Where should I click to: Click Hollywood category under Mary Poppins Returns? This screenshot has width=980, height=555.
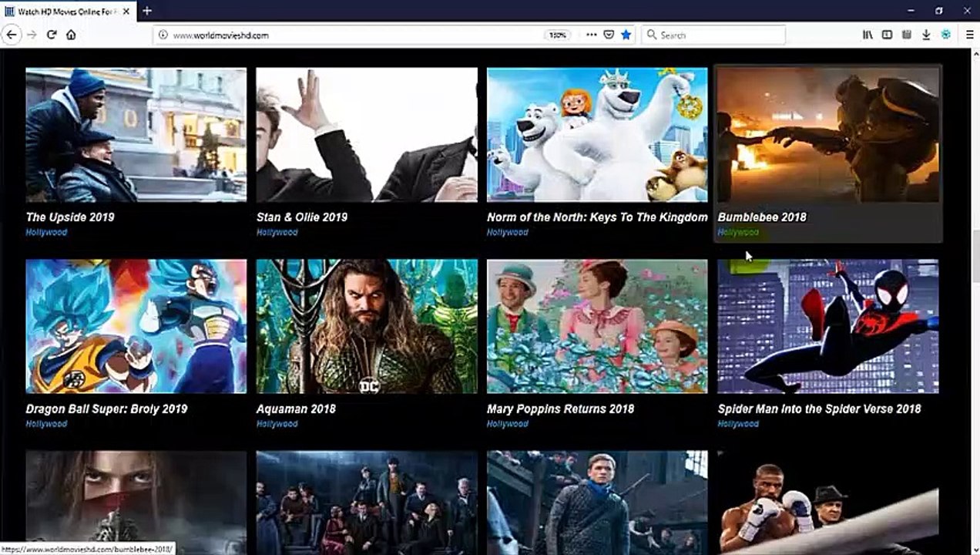pos(507,424)
